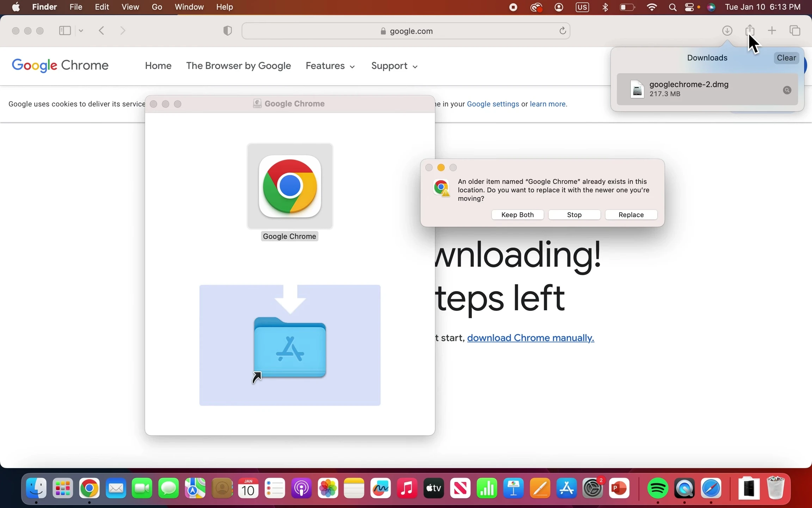
Task: Activate Siri from menu bar
Action: (x=711, y=7)
